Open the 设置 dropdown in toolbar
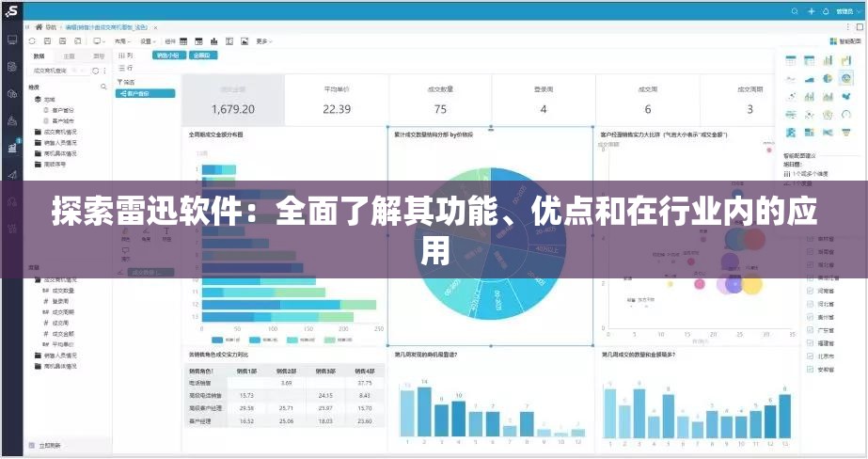 [148, 41]
